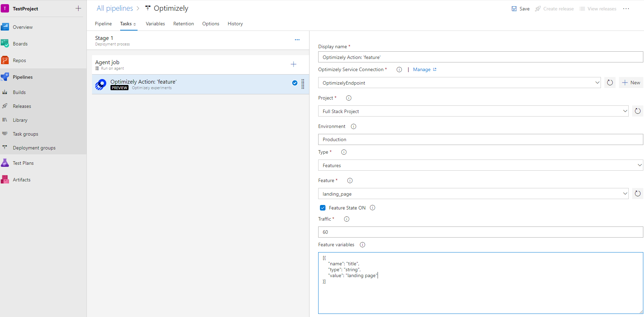This screenshot has height=317, width=644.
Task: Click inside the Feature variables text area
Action: (480, 283)
